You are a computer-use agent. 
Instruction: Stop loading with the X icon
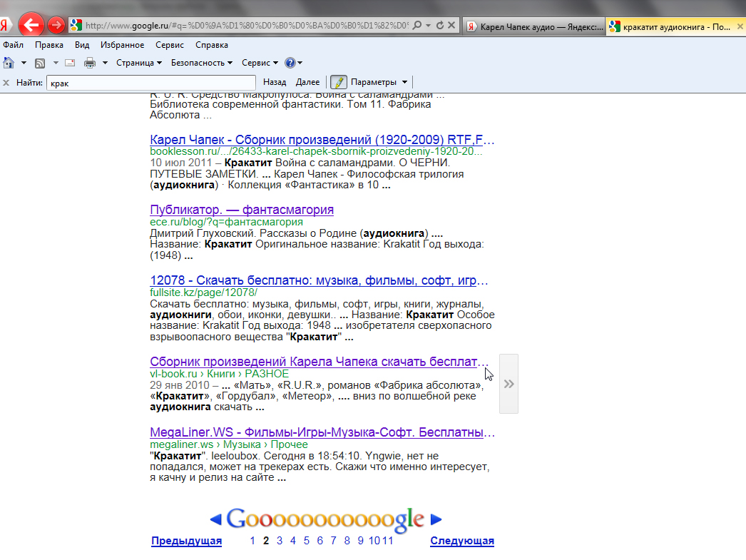pyautogui.click(x=451, y=25)
